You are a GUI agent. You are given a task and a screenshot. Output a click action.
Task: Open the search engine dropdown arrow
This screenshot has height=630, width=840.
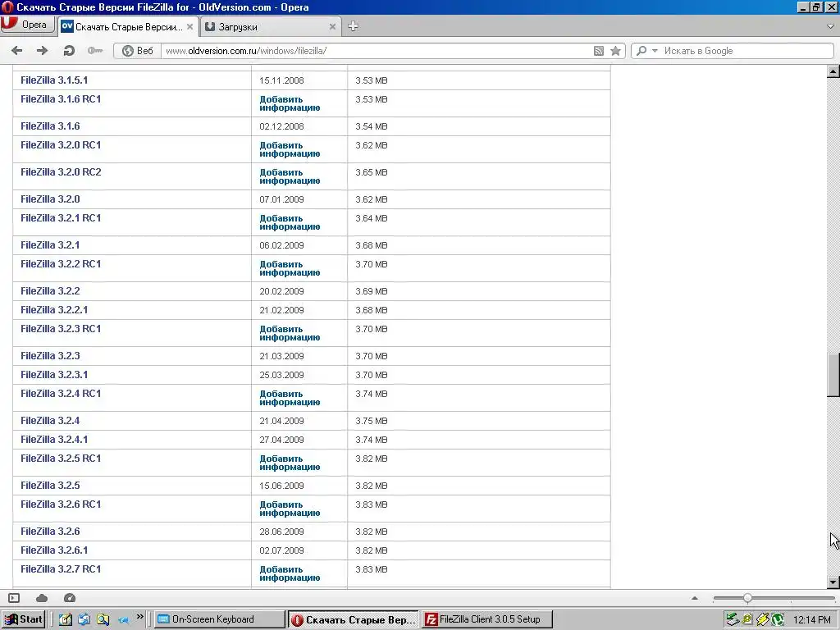pyautogui.click(x=655, y=51)
